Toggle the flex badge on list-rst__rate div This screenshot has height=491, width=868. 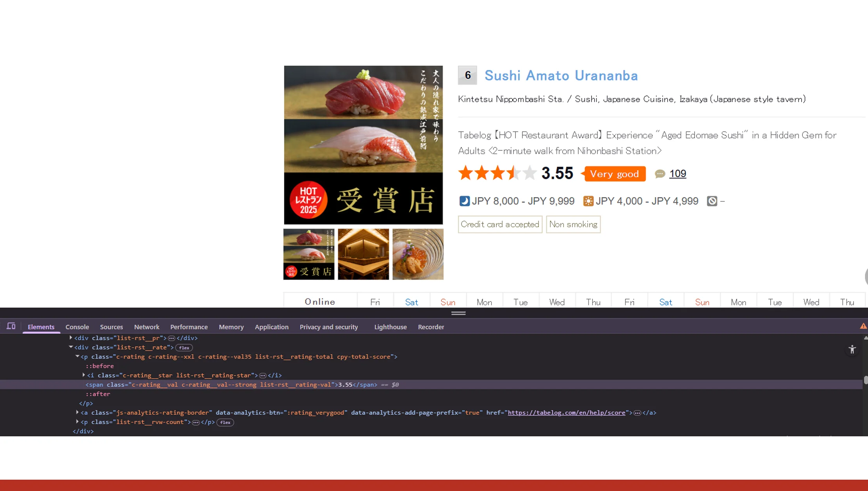click(184, 348)
